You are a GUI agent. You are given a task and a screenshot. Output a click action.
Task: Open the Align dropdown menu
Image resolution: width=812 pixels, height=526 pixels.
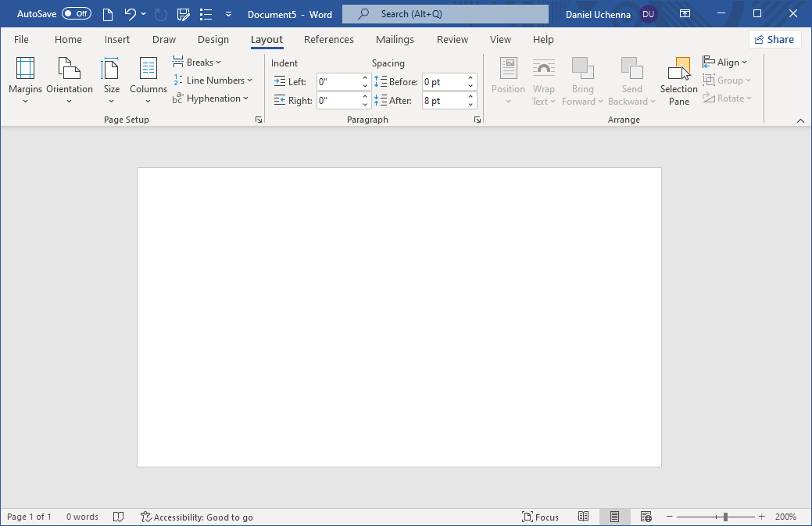(x=726, y=63)
